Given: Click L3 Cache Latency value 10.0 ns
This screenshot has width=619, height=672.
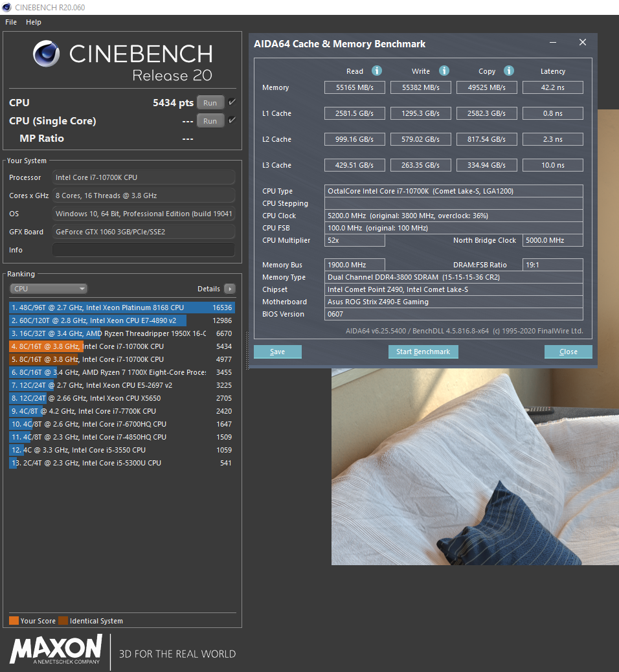Looking at the screenshot, I should (x=552, y=165).
